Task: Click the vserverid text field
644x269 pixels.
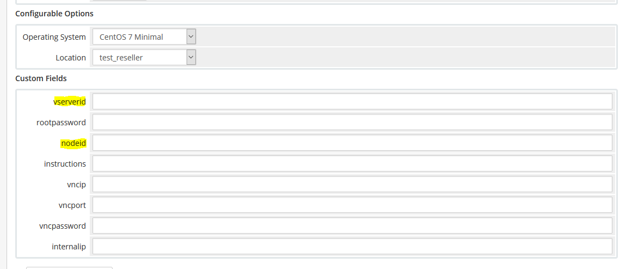Action: click(352, 102)
